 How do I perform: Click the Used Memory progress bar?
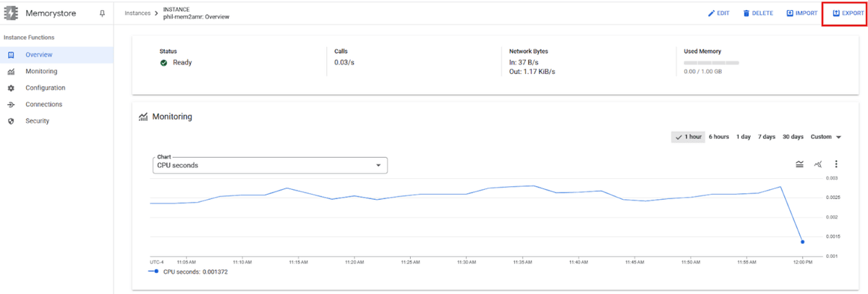tap(711, 63)
